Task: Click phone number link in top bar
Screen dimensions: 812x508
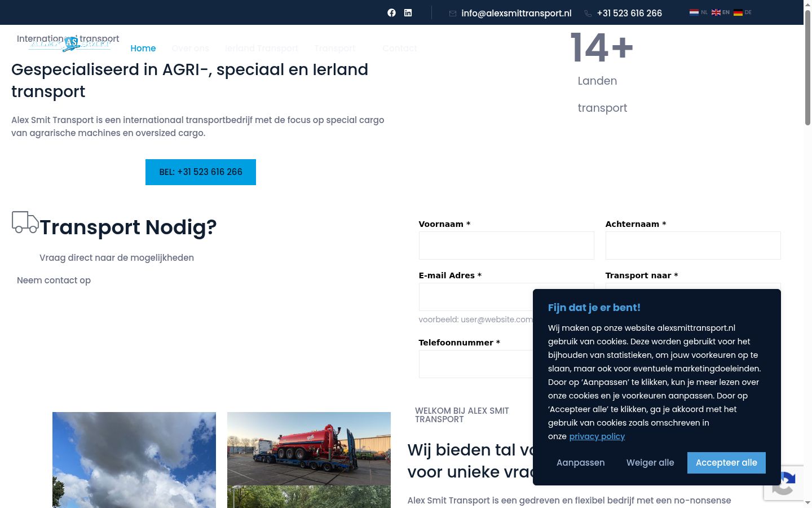Action: click(x=629, y=13)
